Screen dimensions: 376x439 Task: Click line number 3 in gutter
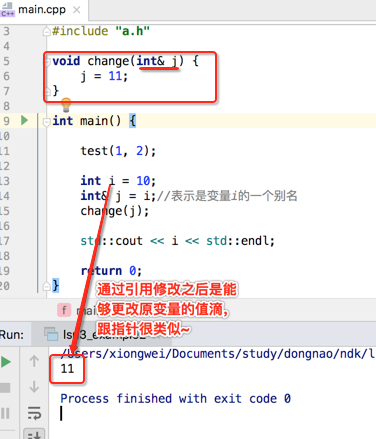click(x=6, y=31)
